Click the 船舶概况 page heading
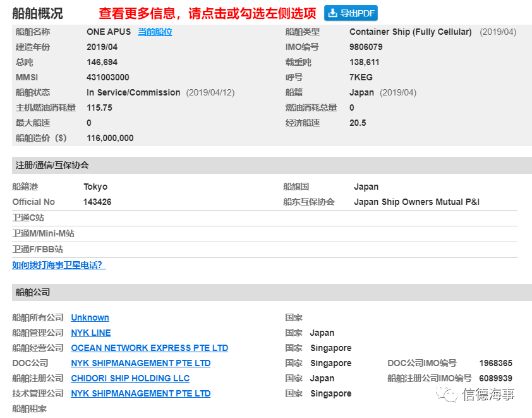 (x=38, y=13)
